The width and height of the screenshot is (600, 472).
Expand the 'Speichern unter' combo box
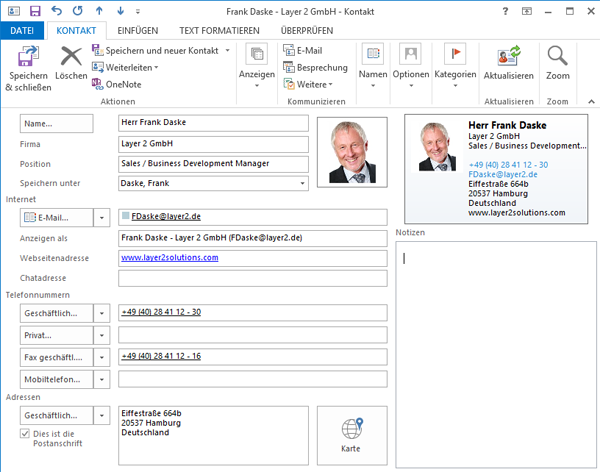(303, 183)
